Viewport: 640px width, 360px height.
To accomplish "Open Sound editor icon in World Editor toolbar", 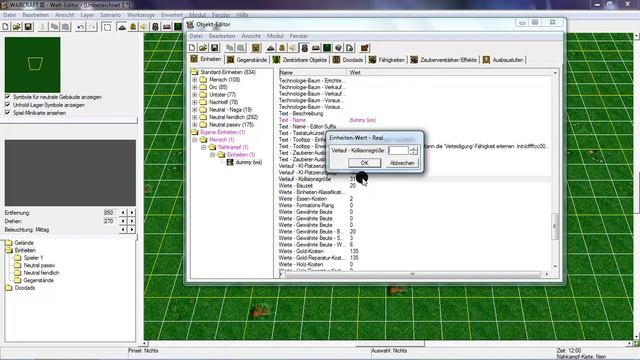I will [x=144, y=27].
